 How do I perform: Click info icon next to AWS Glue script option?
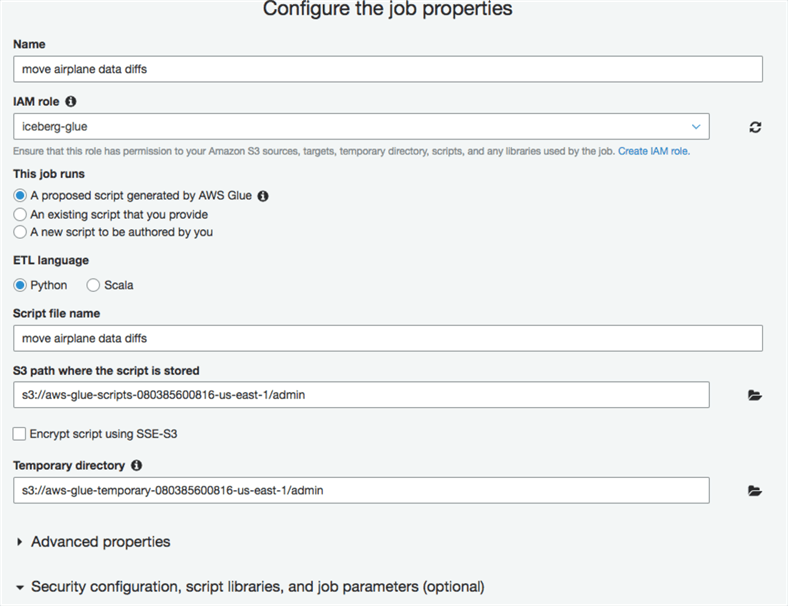click(263, 196)
